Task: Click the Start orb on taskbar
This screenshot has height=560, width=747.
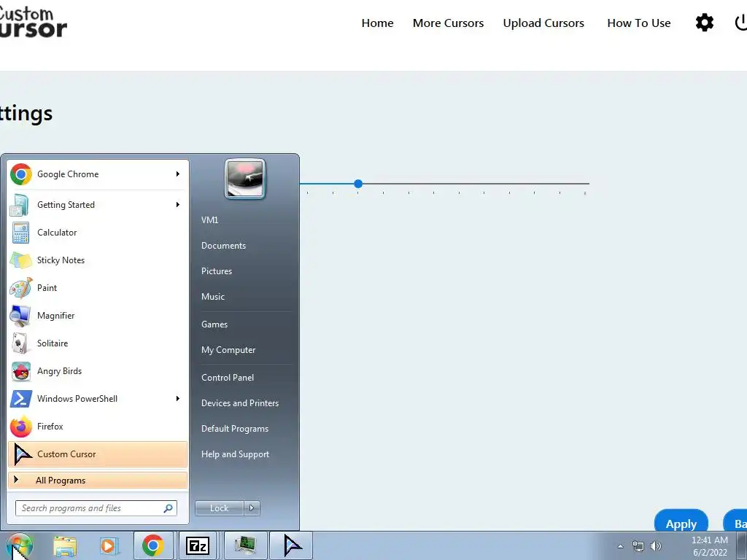Action: tap(19, 545)
